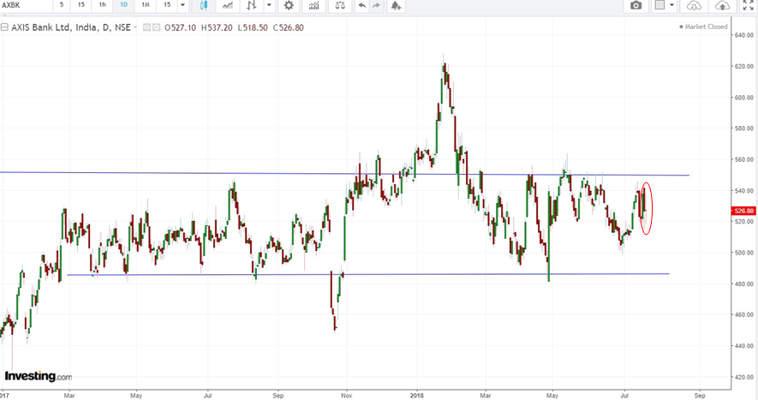
Task: Click the 460.00 price axis label
Action: point(743,314)
